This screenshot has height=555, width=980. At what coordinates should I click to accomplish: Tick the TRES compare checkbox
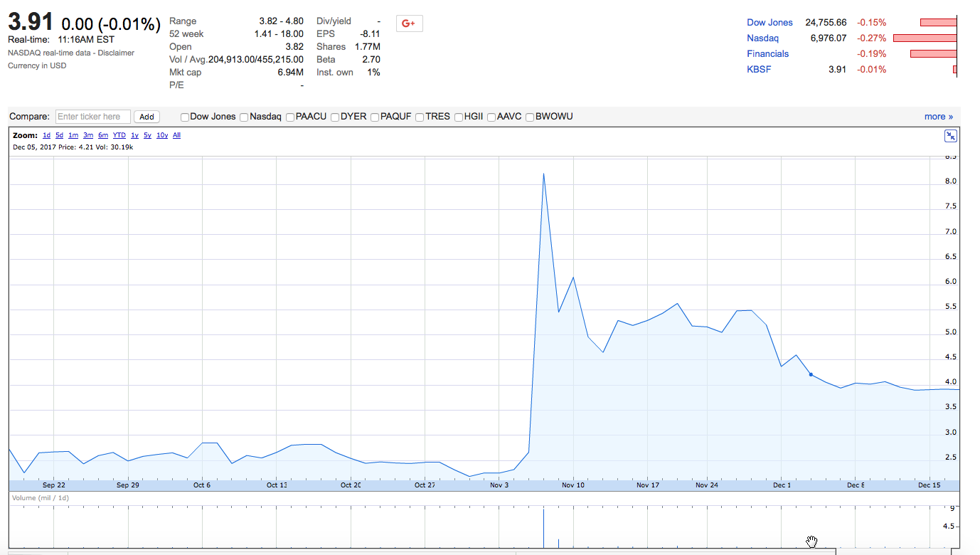(x=420, y=117)
